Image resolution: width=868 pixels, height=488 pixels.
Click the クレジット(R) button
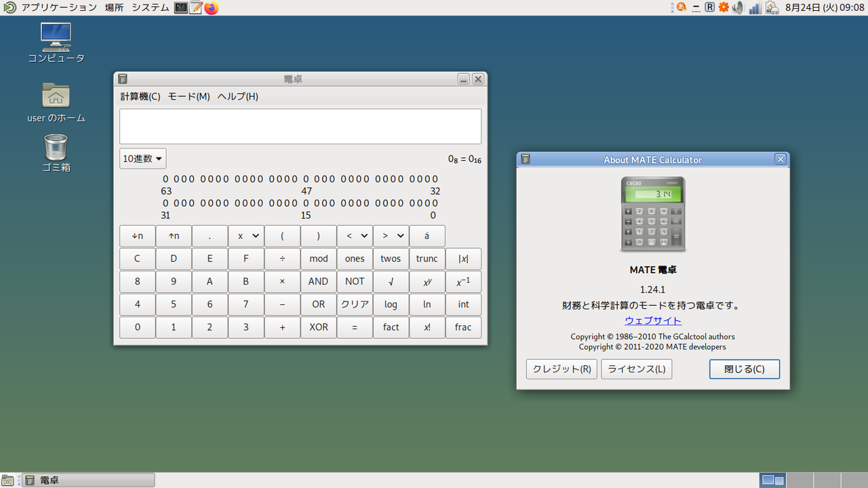point(561,369)
